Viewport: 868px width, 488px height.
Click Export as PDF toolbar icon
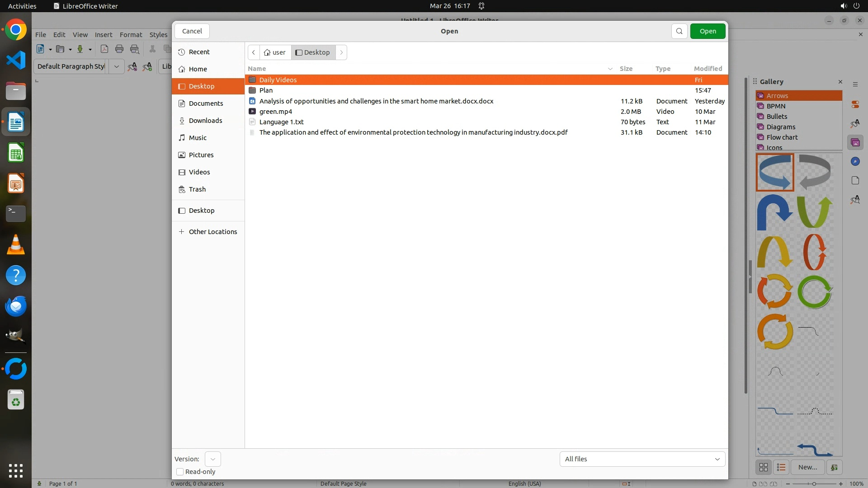click(104, 49)
